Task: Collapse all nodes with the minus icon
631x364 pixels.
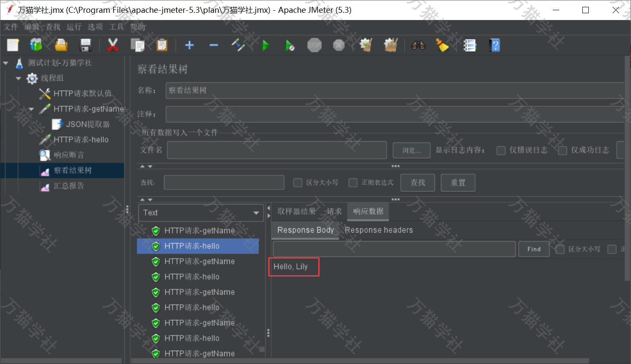Action: tap(214, 45)
